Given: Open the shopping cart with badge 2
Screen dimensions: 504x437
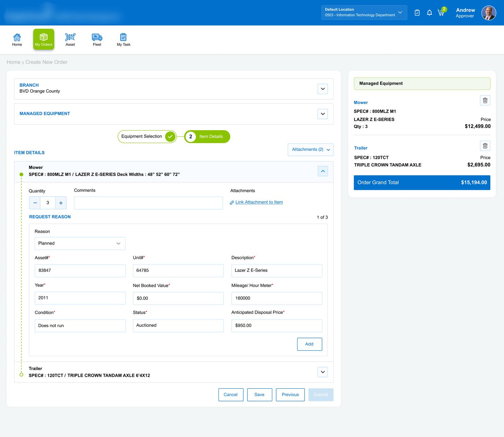Looking at the screenshot, I should pos(441,12).
